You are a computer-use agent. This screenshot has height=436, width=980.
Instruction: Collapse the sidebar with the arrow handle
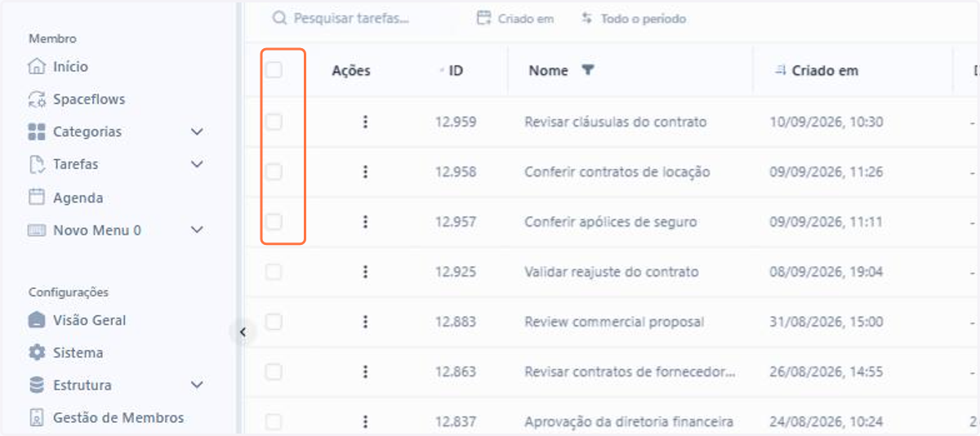point(243,331)
